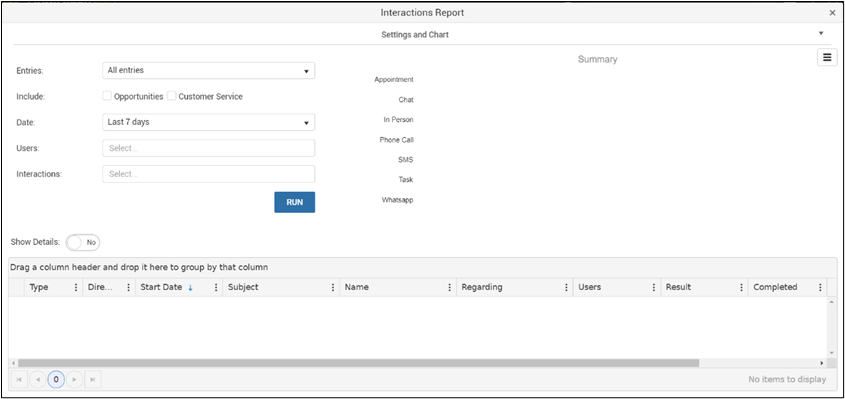
Task: Go to first page of grid
Action: point(19,380)
